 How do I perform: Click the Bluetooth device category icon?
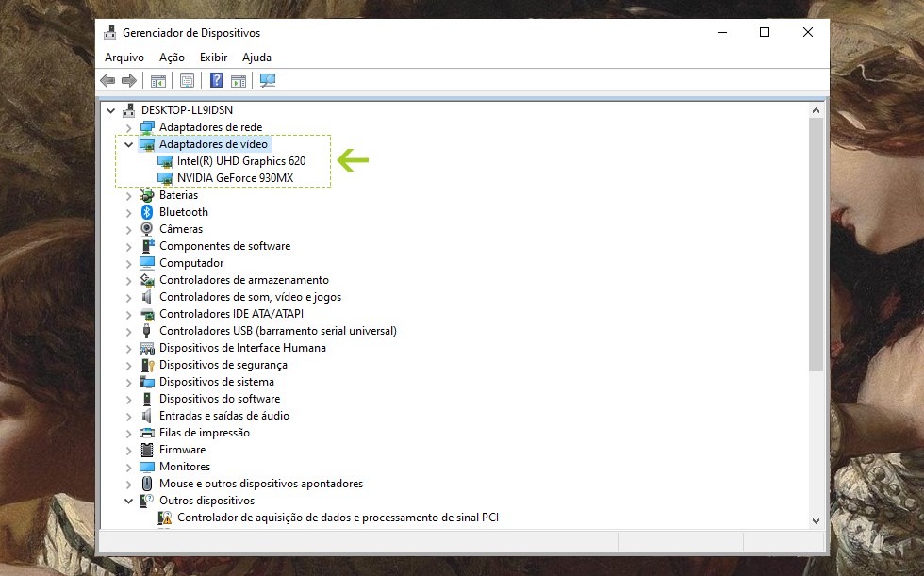(147, 212)
